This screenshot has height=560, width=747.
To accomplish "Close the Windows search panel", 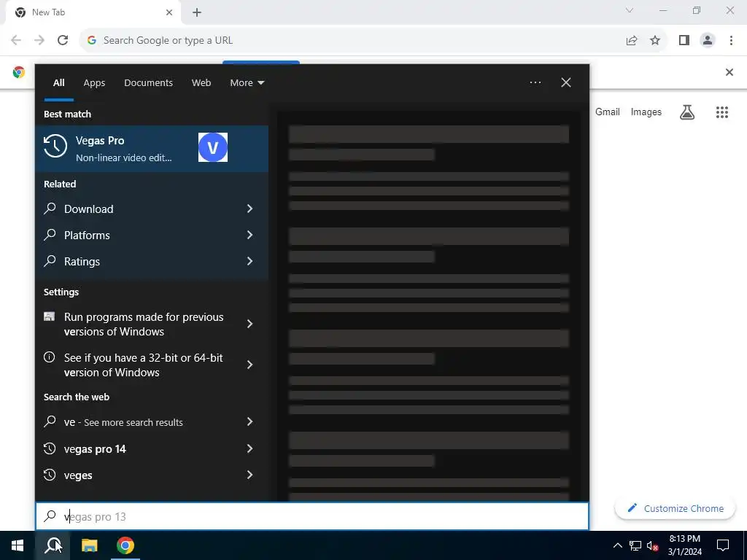I will tap(566, 82).
